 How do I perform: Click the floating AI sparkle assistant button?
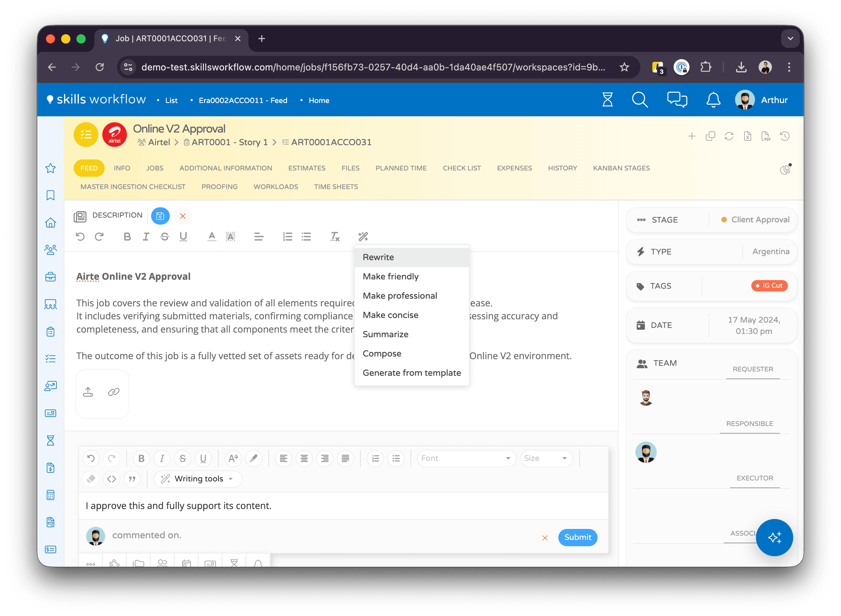(x=774, y=537)
